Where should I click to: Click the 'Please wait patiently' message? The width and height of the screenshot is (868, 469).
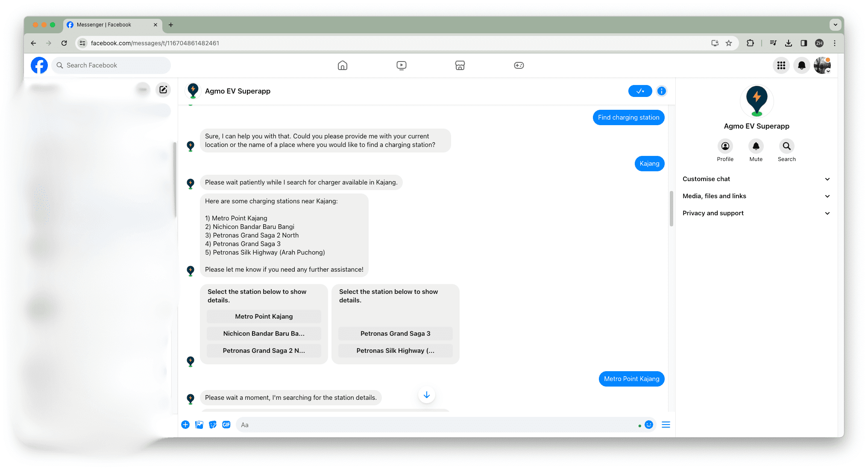point(301,182)
